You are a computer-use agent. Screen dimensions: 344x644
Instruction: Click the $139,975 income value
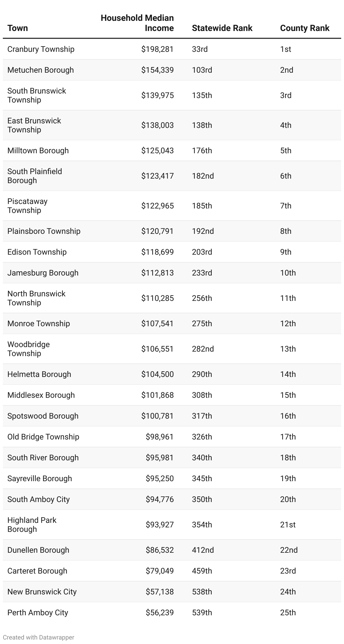(157, 96)
